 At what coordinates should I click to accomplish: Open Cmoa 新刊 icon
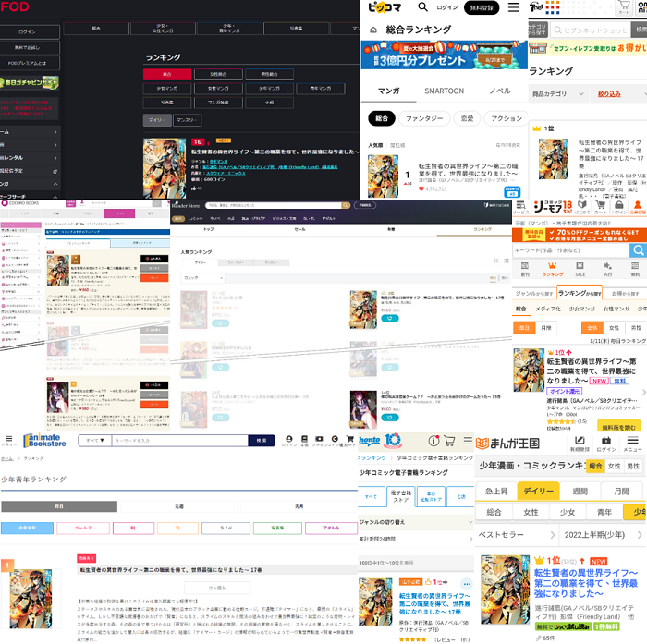(x=525, y=269)
